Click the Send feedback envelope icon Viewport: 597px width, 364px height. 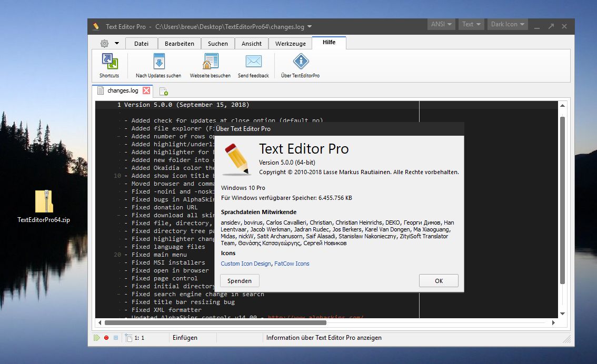(x=254, y=61)
